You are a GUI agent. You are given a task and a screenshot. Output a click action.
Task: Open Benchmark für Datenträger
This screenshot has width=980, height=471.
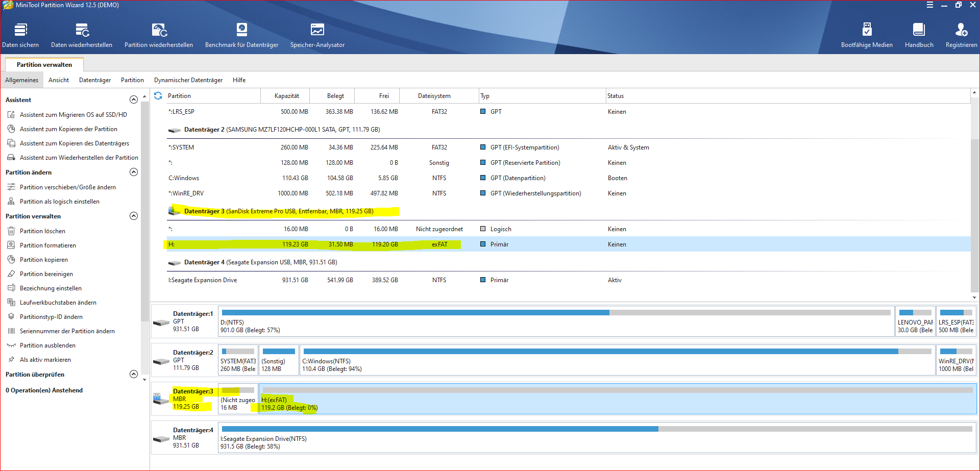coord(241,30)
